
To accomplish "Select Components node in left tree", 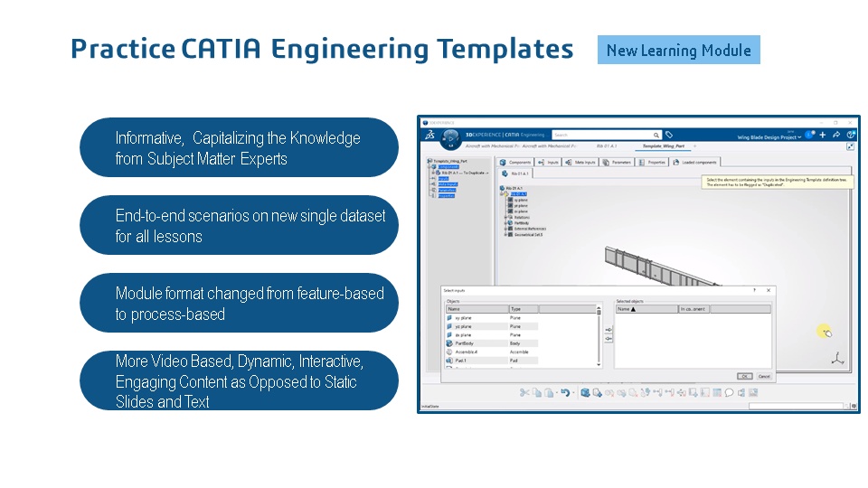I will (448, 166).
